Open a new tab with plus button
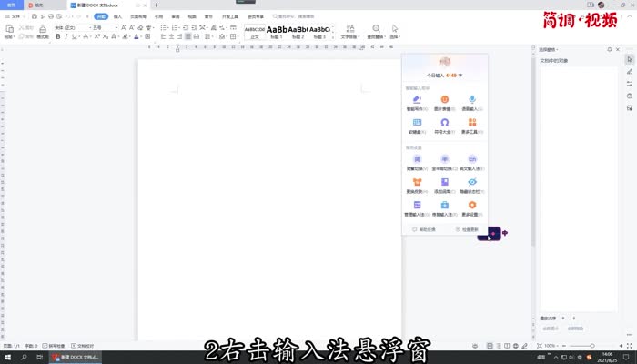 click(156, 5)
